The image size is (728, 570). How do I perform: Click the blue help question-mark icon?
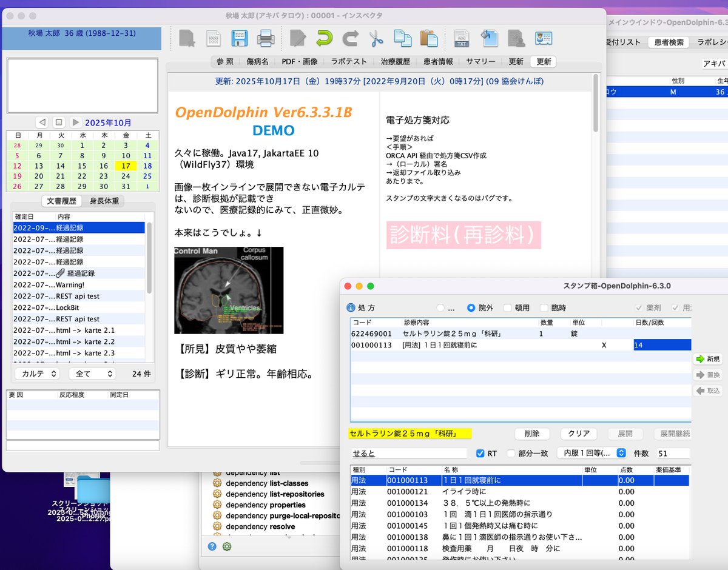click(x=212, y=546)
